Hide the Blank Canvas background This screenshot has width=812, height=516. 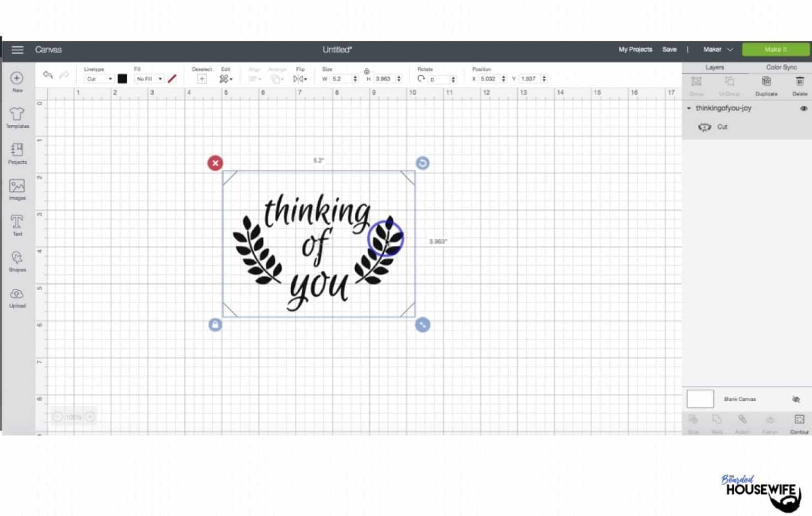click(797, 399)
